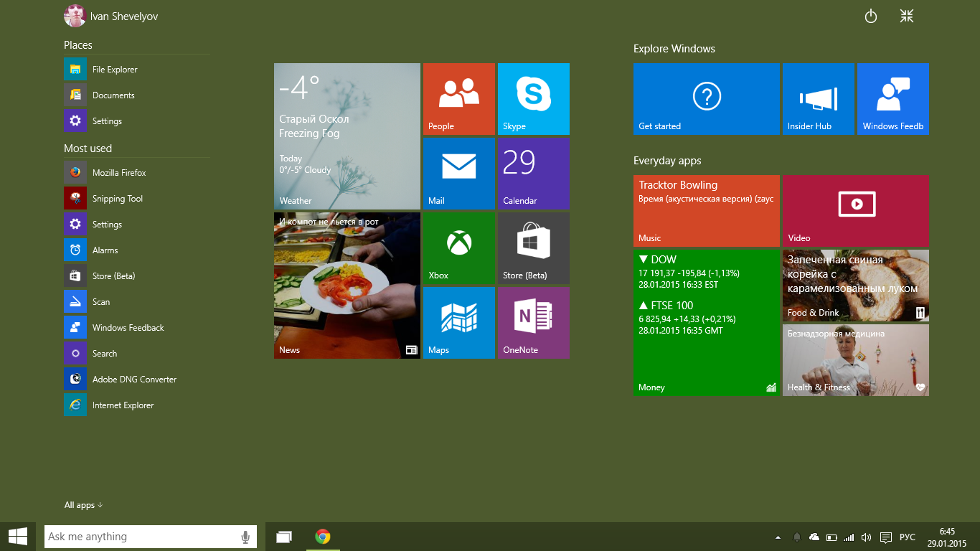Open the Food & Drink tile
980x551 pixels.
click(x=856, y=286)
